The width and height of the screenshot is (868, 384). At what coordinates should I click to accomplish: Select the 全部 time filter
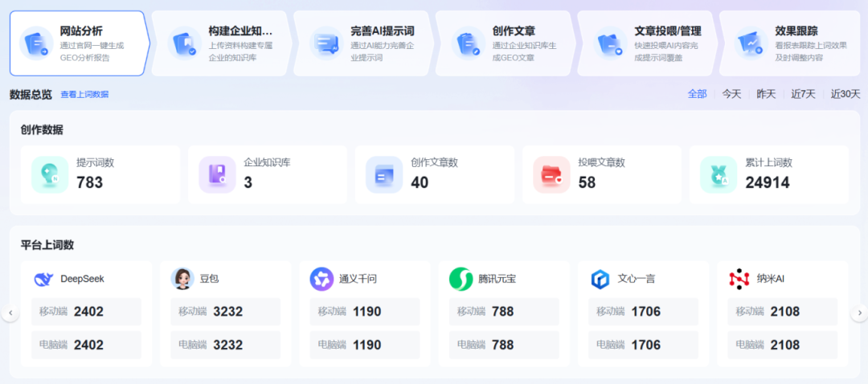click(x=697, y=94)
